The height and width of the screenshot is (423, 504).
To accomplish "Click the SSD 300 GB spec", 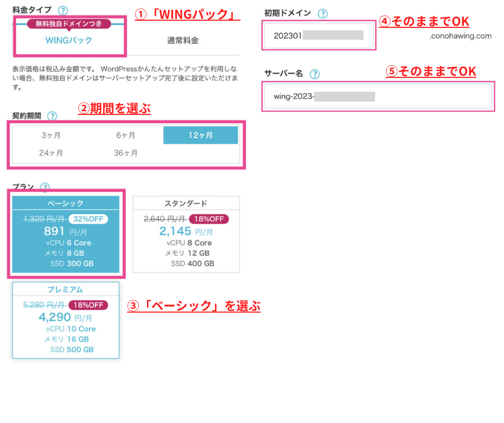I will click(72, 264).
